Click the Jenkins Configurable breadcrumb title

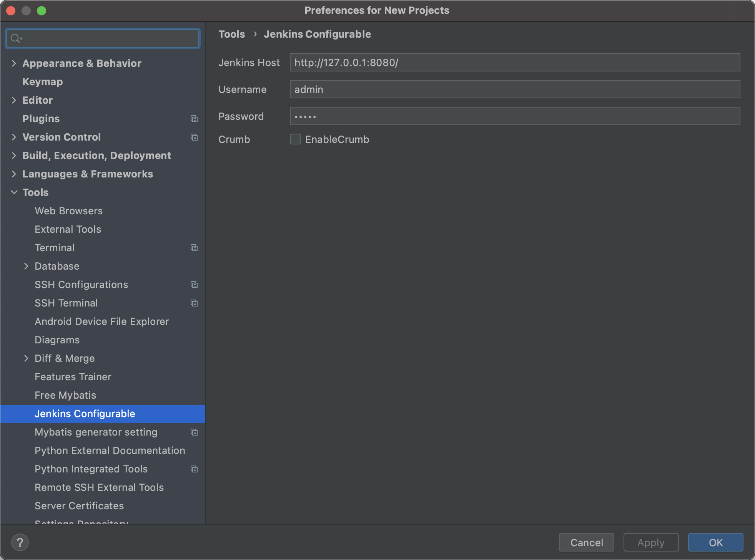click(317, 34)
